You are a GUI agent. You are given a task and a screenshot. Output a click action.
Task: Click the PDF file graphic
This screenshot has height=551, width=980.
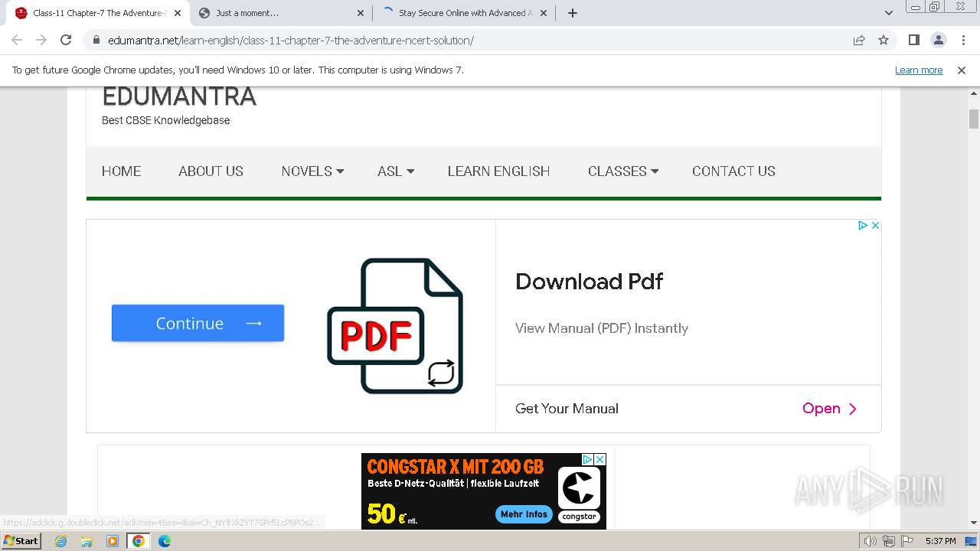pyautogui.click(x=395, y=326)
